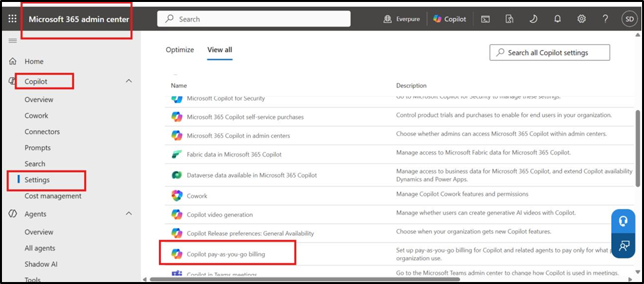Viewport: 644px width, 284px height.
Task: Open Shadow AI in the sidebar
Action: pyautogui.click(x=40, y=264)
